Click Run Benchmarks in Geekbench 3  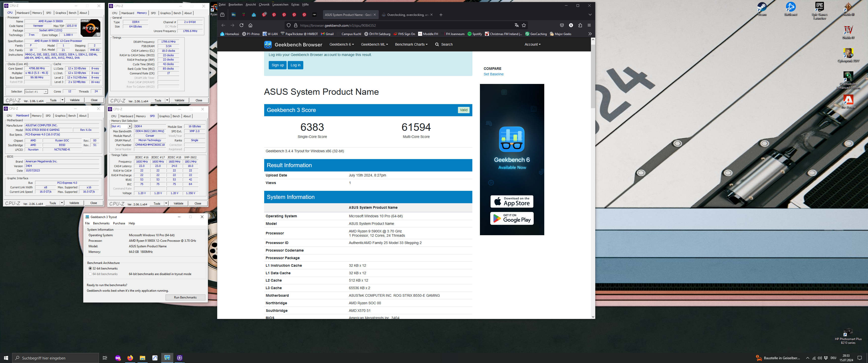185,297
